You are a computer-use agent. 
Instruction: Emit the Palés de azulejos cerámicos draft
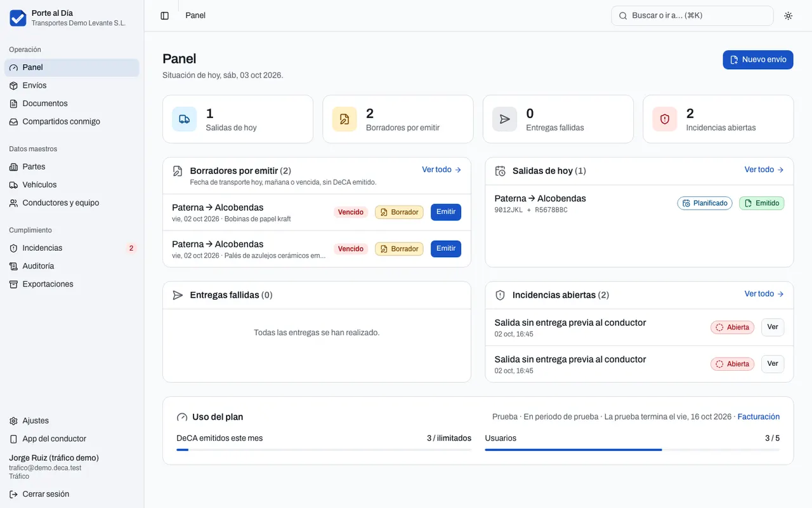[x=446, y=249]
